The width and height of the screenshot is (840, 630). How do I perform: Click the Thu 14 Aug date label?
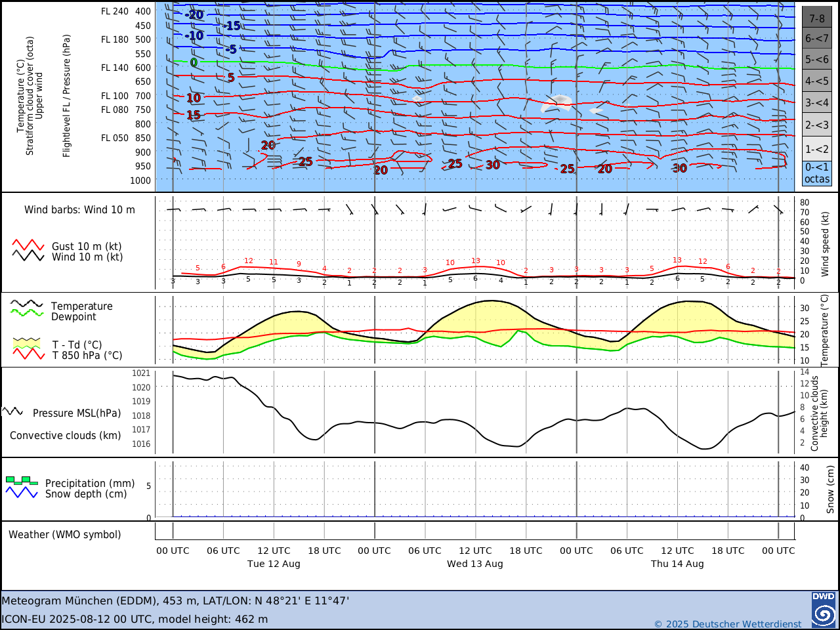point(677,564)
